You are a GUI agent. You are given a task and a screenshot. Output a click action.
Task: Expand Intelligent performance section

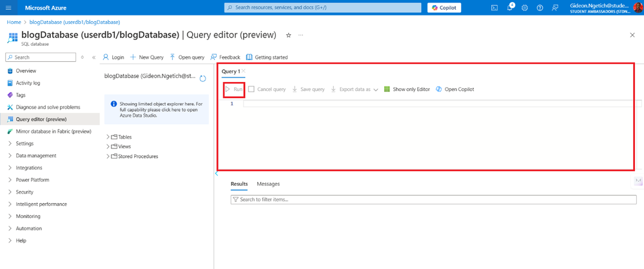tap(41, 204)
